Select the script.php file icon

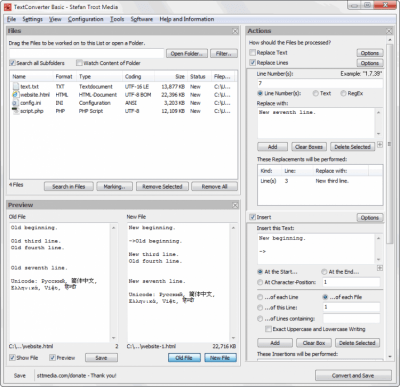pos(16,111)
